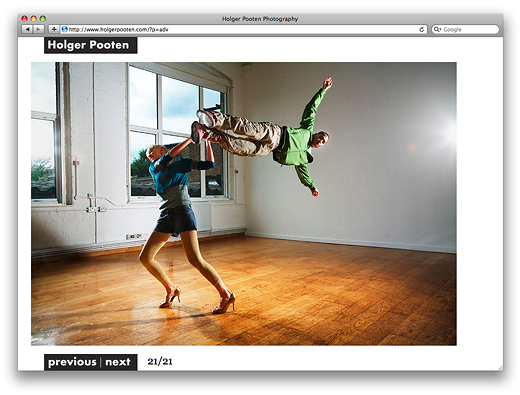Screen dimensions: 520x395
Task: Click the holgerpooten.com URL address field
Action: [x=243, y=29]
